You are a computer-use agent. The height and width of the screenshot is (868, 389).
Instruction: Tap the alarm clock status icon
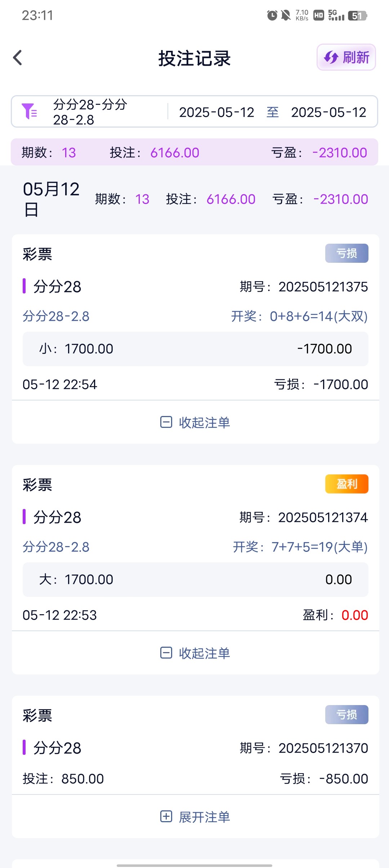click(x=272, y=15)
